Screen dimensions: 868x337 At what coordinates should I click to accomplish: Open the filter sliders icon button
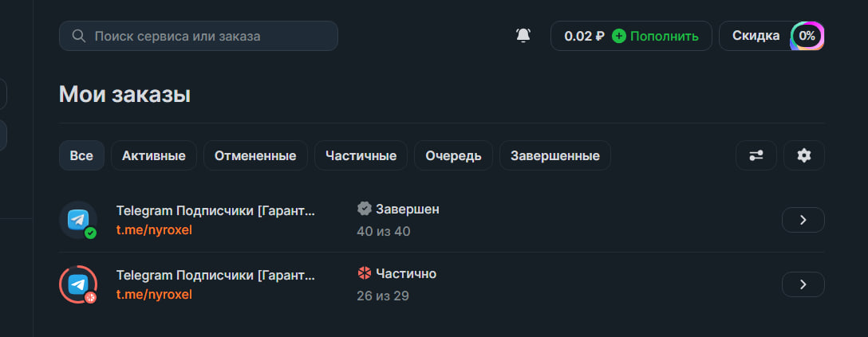coord(756,155)
